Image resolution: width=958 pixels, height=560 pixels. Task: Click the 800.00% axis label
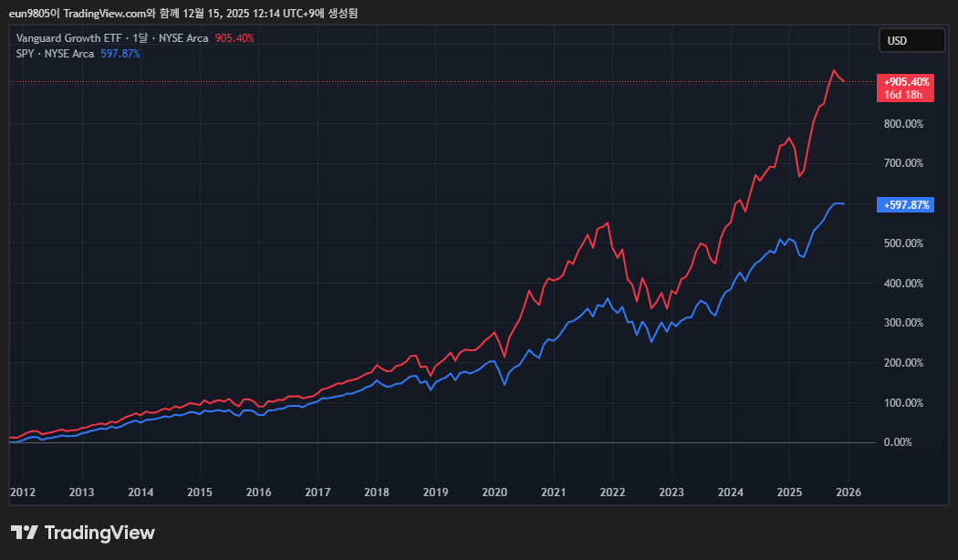(x=903, y=124)
